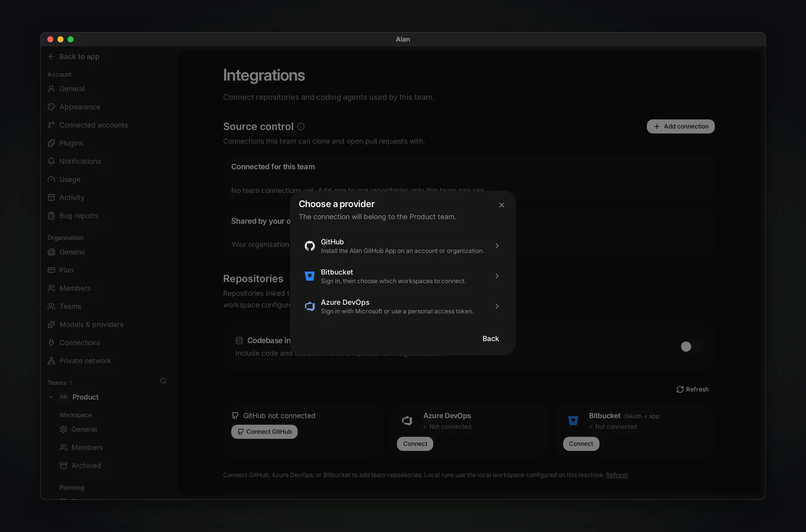Click the Source control info icon
Viewport: 806px width, 532px height.
click(x=301, y=126)
